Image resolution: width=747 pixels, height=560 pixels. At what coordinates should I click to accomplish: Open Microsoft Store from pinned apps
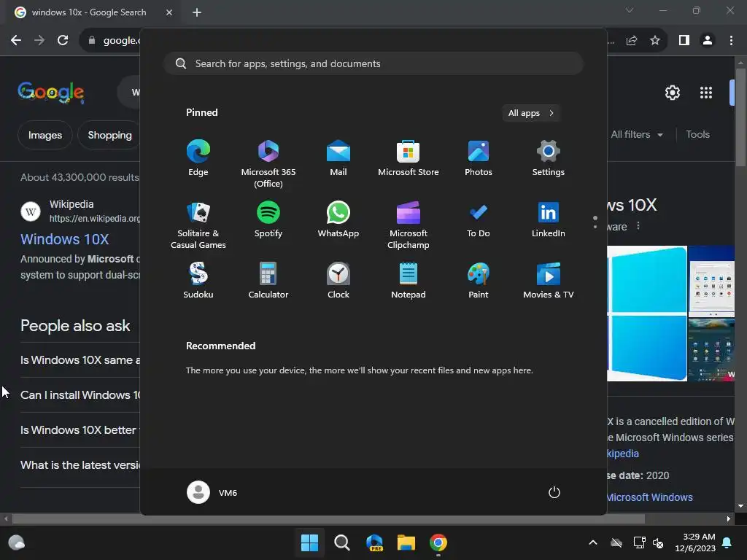[409, 158]
